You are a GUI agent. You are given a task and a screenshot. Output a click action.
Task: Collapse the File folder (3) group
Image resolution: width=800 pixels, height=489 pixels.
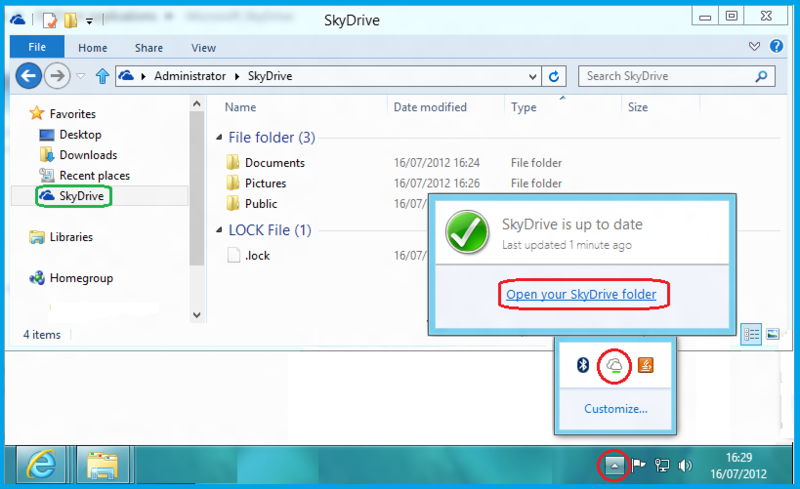click(219, 137)
